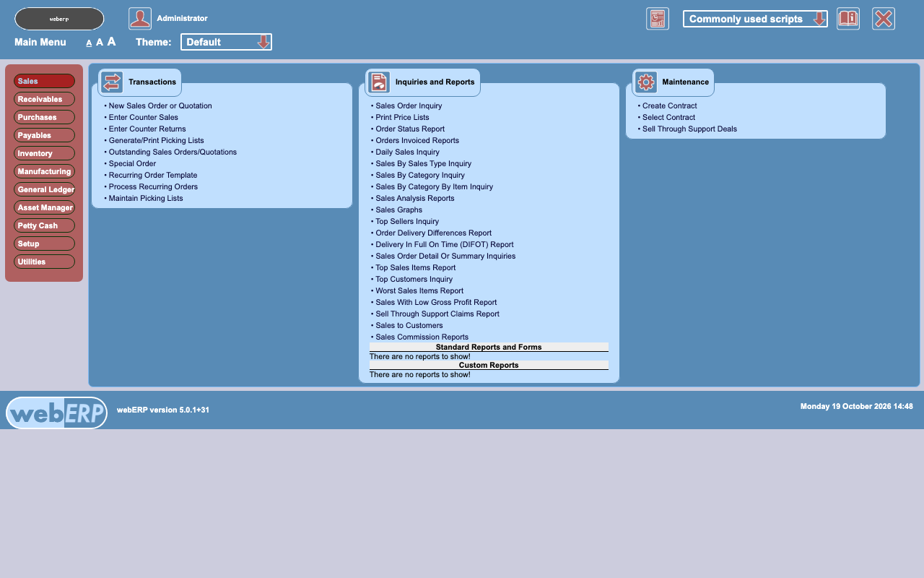Open Create Contract link
924x578 pixels.
669,105
